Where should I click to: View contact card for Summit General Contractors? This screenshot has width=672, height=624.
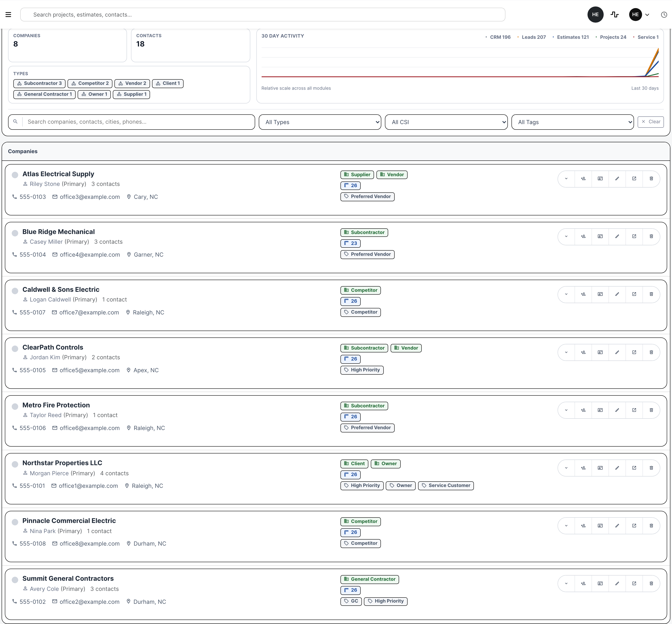[x=600, y=583]
